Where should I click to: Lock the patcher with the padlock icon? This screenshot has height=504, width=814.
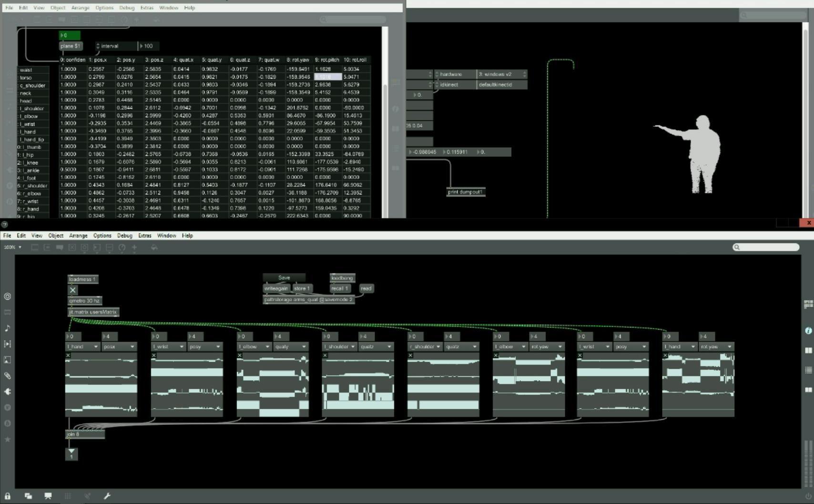[8, 496]
